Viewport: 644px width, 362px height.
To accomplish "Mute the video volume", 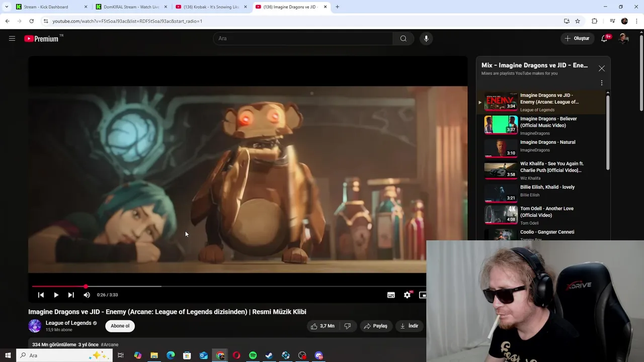I will coord(87,295).
